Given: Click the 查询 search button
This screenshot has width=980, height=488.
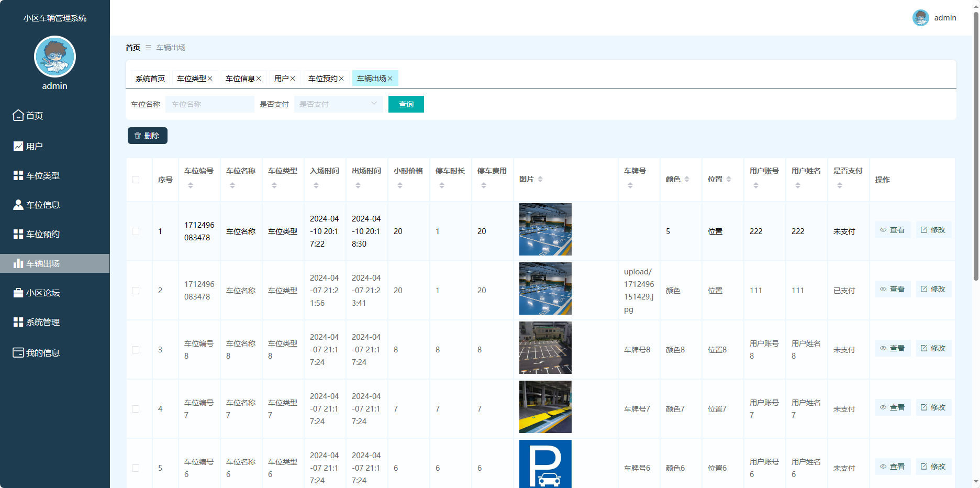Looking at the screenshot, I should click(x=406, y=104).
